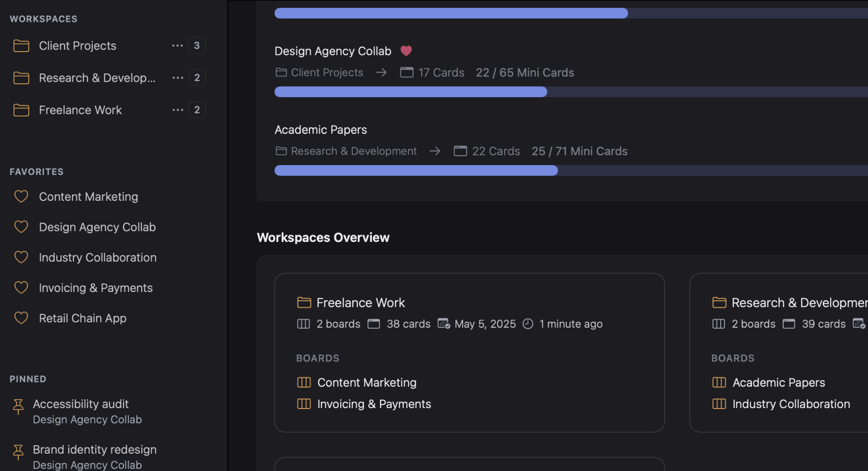Click the cards icon showing 22 Cards
The width and height of the screenshot is (868, 471).
point(460,150)
